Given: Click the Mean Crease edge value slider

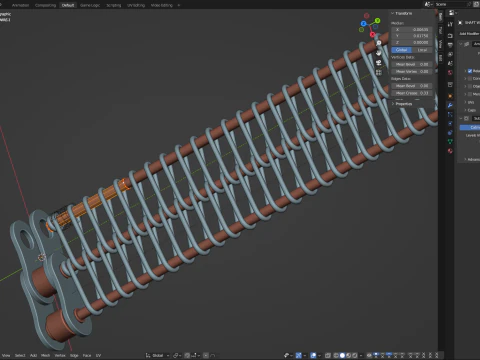Looking at the screenshot, I should pos(412,93).
